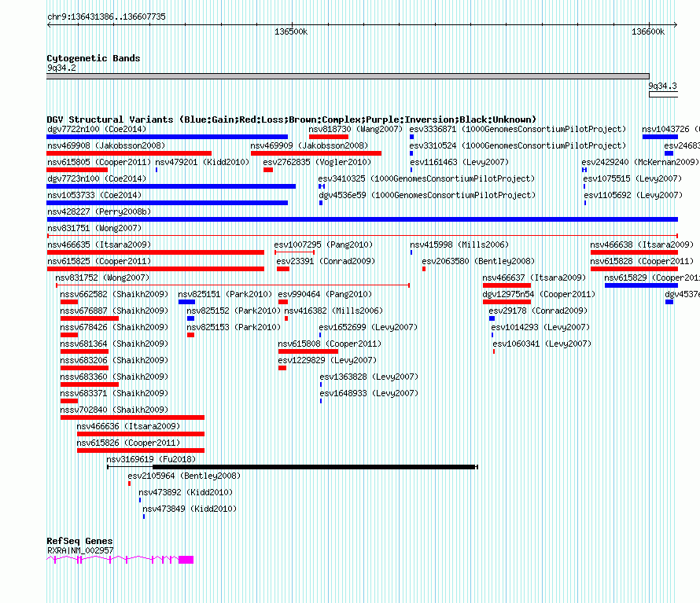Open nsv3169619 (Fu2018) variant
Image resolution: width=700 pixels, height=603 pixels.
(x=151, y=460)
